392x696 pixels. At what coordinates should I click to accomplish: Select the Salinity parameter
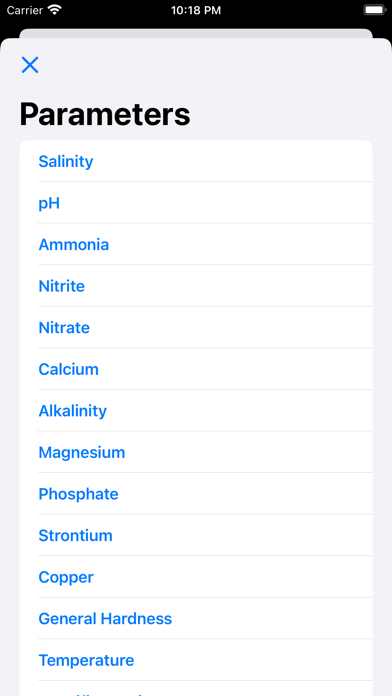[x=196, y=161]
